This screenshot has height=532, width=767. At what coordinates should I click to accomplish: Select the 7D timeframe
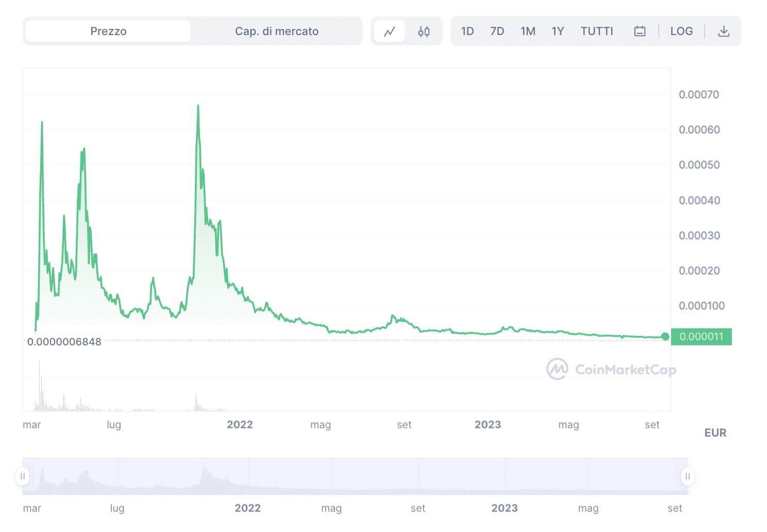497,31
